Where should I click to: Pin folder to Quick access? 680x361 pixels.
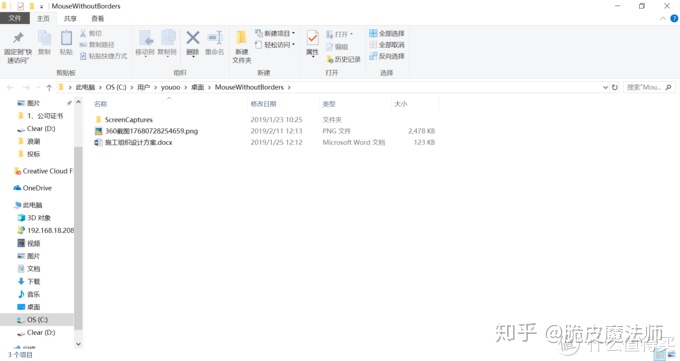pos(18,47)
